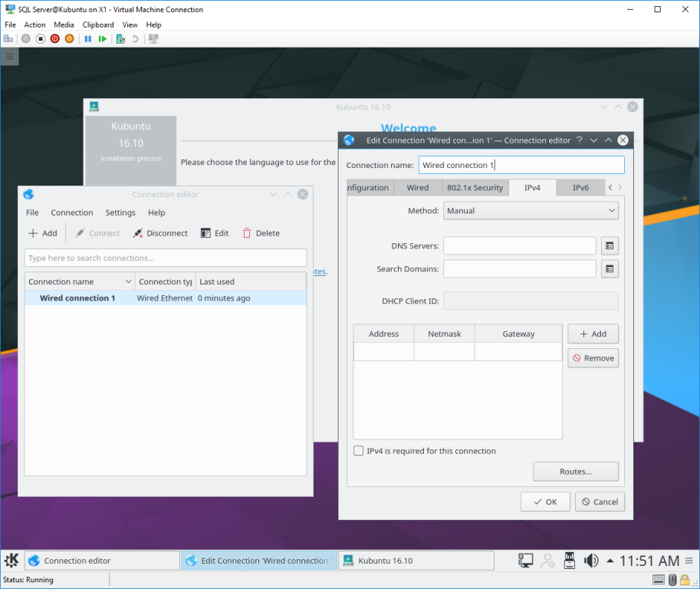
Task: Open the Method dropdown
Action: coord(531,211)
